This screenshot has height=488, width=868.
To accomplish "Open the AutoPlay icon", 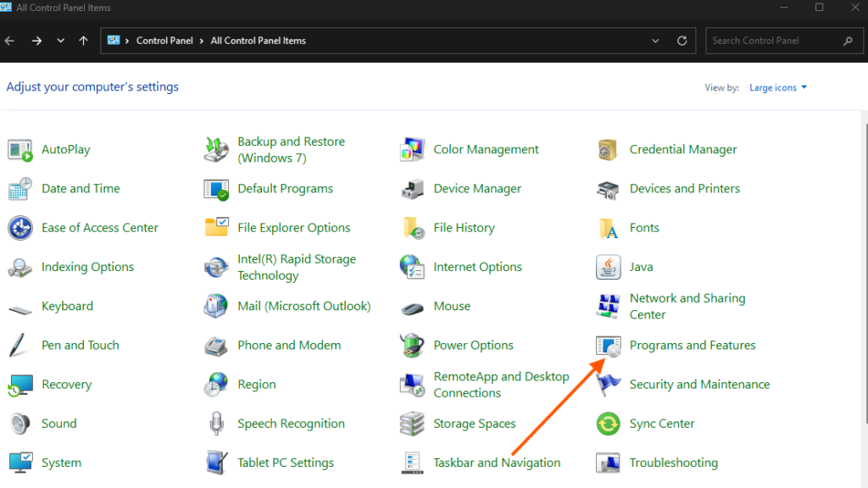I will tap(20, 150).
